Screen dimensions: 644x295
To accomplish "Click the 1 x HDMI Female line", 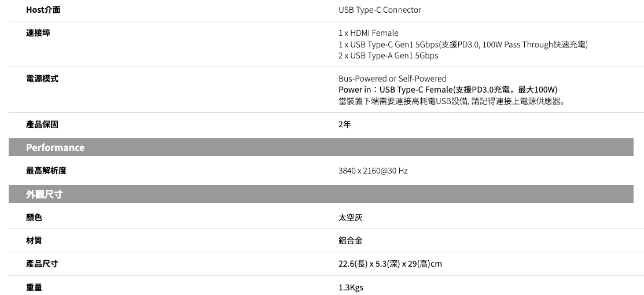I will pyautogui.click(x=368, y=33).
